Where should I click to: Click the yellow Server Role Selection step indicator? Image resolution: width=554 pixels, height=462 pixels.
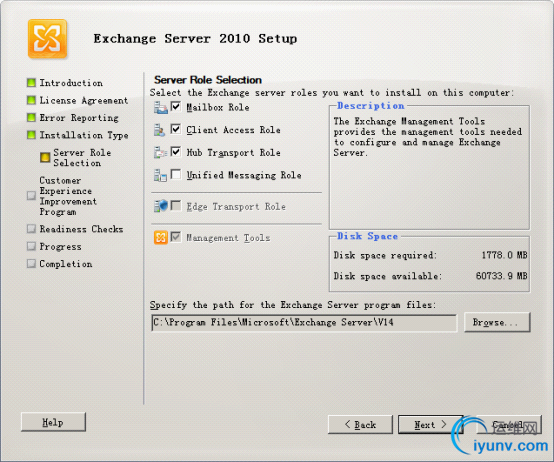tap(45, 157)
